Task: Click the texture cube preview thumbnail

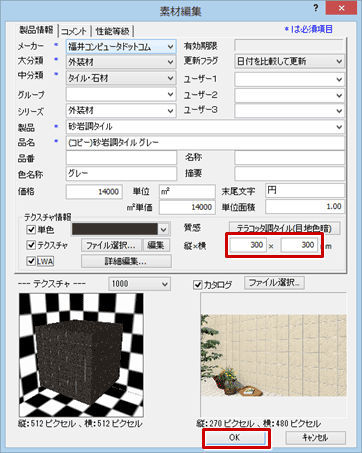Action: [x=81, y=355]
